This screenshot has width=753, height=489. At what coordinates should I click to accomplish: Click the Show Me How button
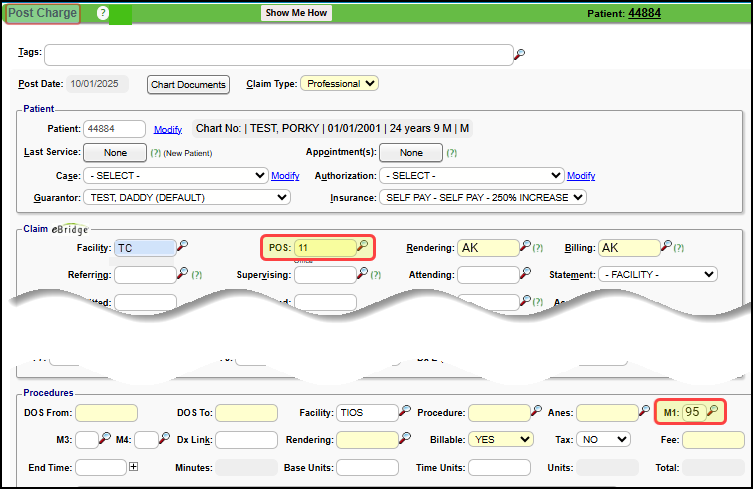point(296,13)
